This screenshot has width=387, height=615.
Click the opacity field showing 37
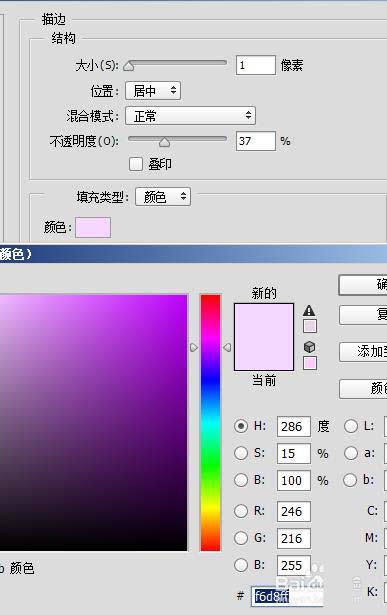point(256,141)
